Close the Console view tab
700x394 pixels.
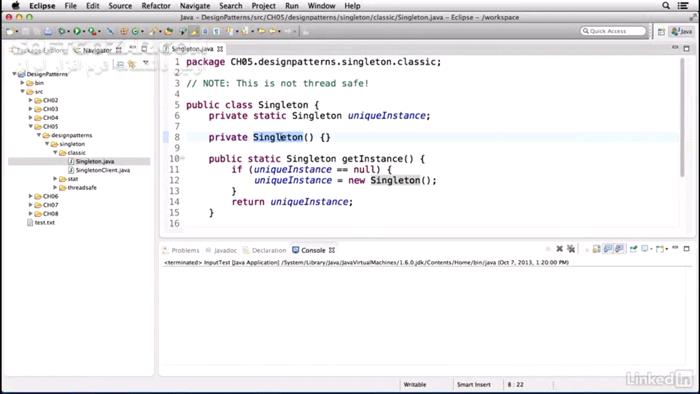pos(332,250)
